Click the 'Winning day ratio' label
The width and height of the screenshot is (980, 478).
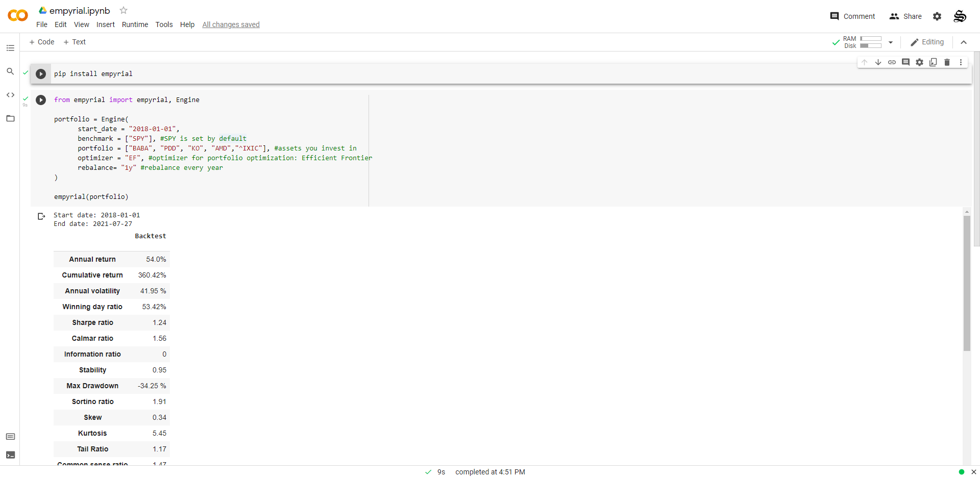pos(92,307)
